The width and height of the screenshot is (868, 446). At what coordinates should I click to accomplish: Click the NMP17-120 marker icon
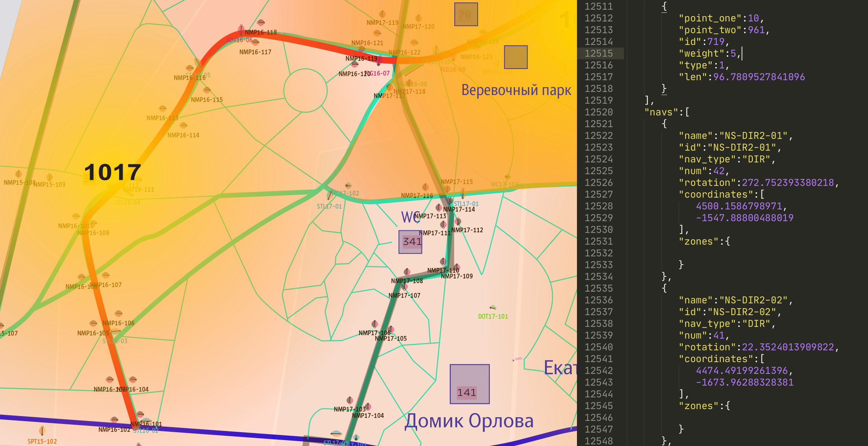(418, 18)
